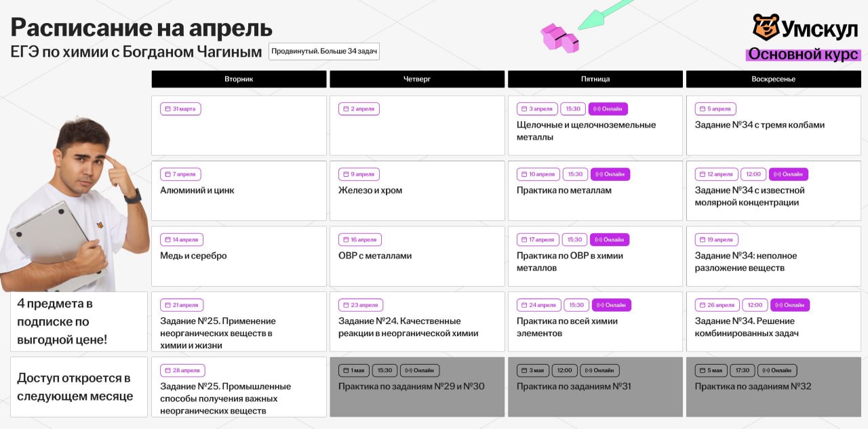The image size is (868, 429).
Task: Click the calendar icon in the 31 марта badge
Action: coord(167,109)
